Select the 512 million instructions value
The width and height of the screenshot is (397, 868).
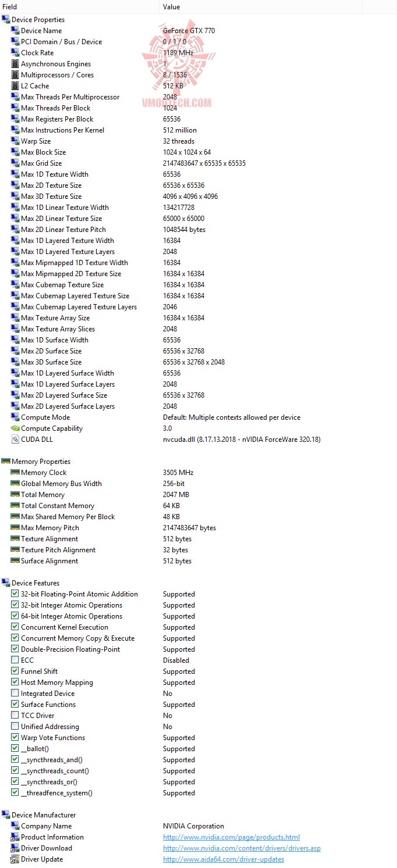pyautogui.click(x=180, y=130)
